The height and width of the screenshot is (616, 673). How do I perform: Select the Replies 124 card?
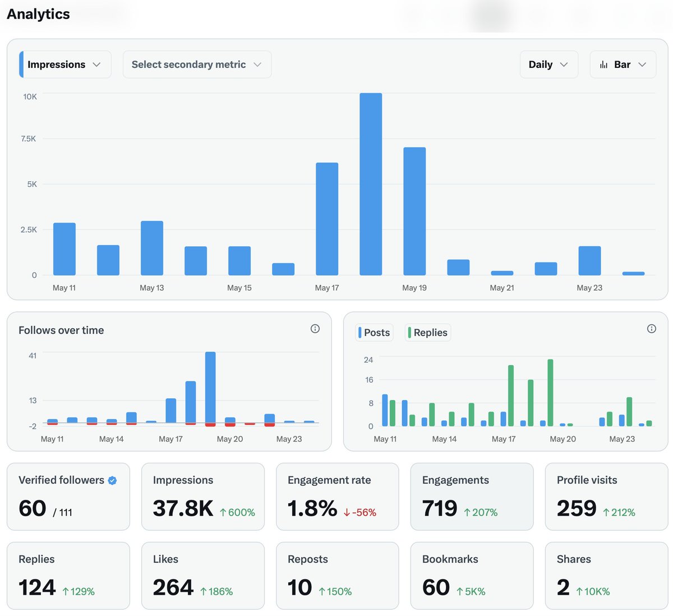68,576
